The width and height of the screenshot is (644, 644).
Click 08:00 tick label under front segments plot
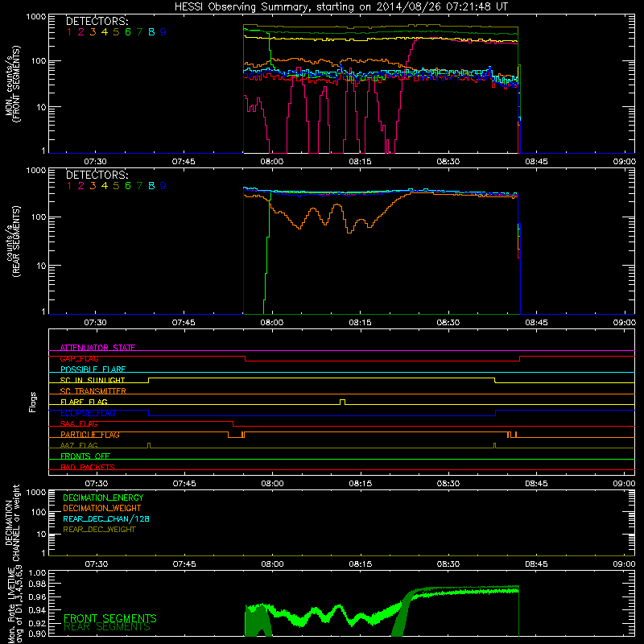point(272,162)
